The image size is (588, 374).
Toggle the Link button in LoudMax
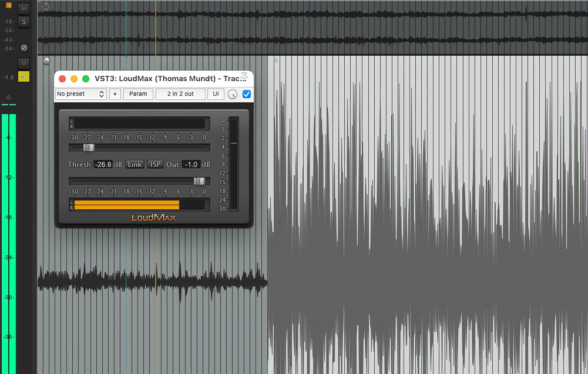coord(135,165)
